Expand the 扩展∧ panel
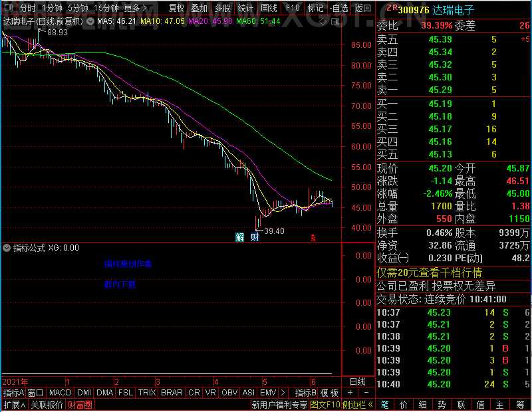Viewport: 532px width, 412px height. point(14,405)
